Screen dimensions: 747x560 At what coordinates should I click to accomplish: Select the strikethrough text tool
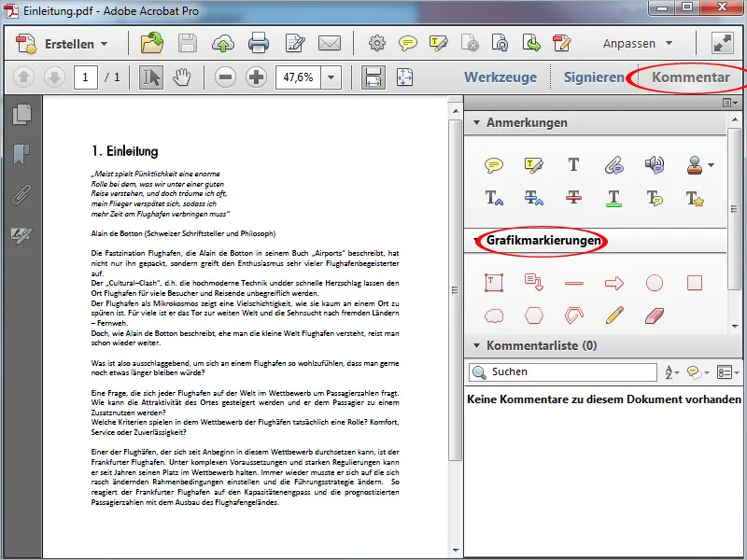(573, 198)
